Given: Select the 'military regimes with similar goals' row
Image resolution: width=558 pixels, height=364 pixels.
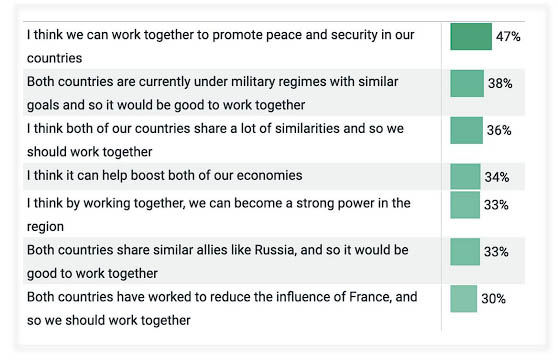Looking at the screenshot, I should coord(274,93).
